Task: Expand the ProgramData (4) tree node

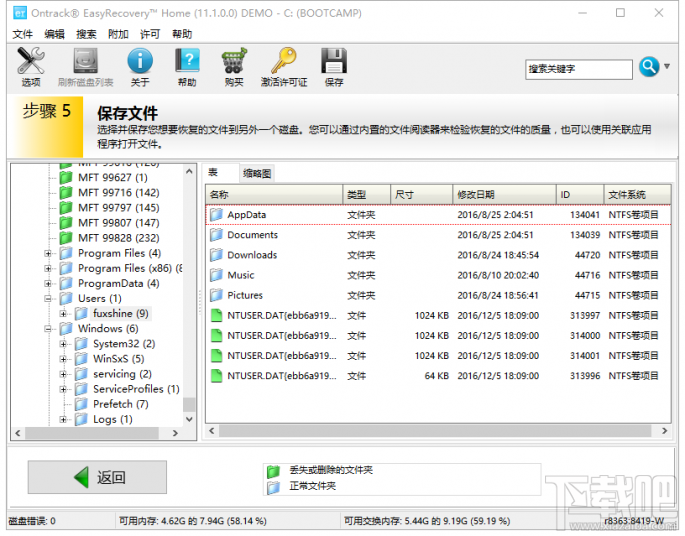Action: click(x=48, y=284)
